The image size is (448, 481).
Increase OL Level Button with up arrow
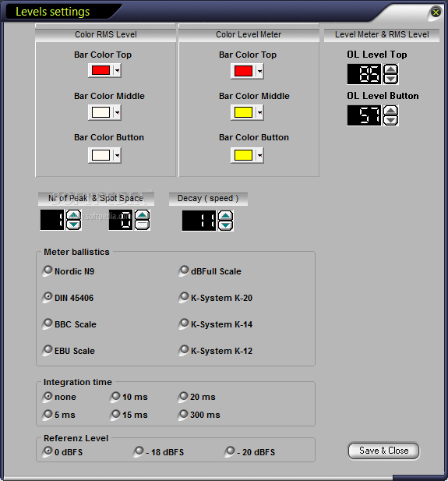point(390,111)
